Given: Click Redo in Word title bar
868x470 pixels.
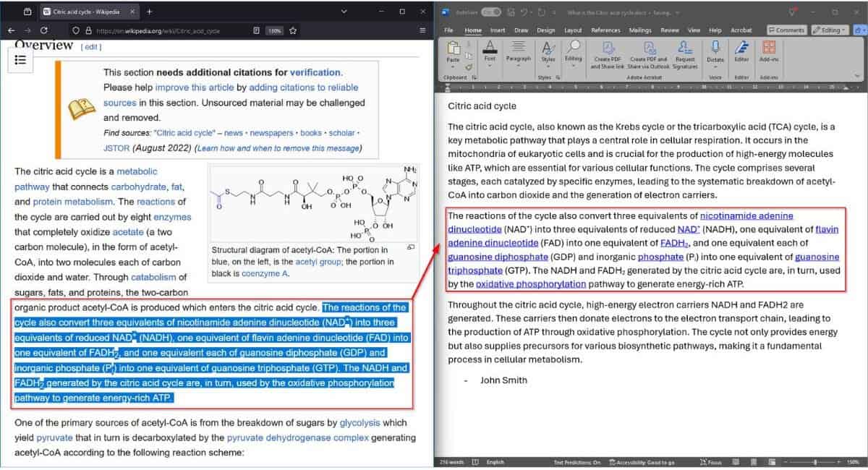Looking at the screenshot, I should 541,12.
